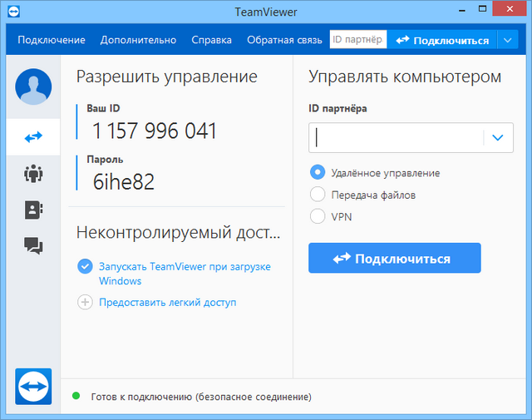This screenshot has width=532, height=420.
Task: Click the 'Неконтролируемый дост...' heading
Action: pyautogui.click(x=179, y=233)
